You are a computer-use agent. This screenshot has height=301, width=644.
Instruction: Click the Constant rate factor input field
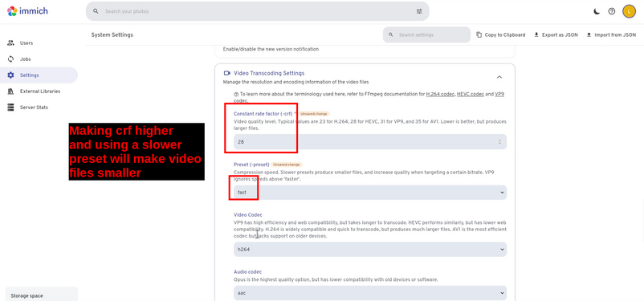click(x=370, y=142)
